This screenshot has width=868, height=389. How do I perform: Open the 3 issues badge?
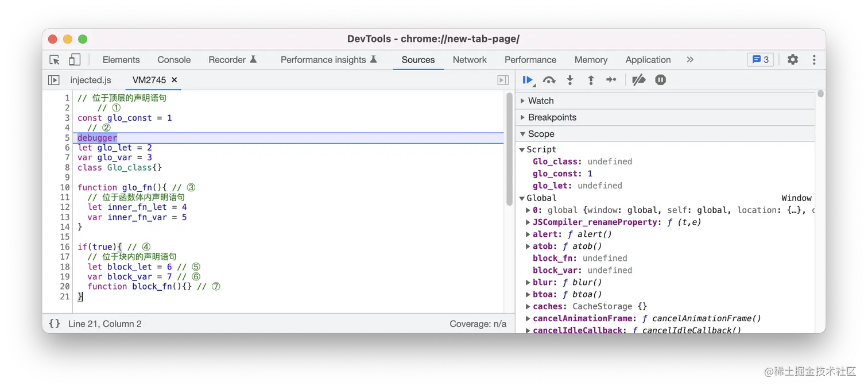click(x=761, y=59)
